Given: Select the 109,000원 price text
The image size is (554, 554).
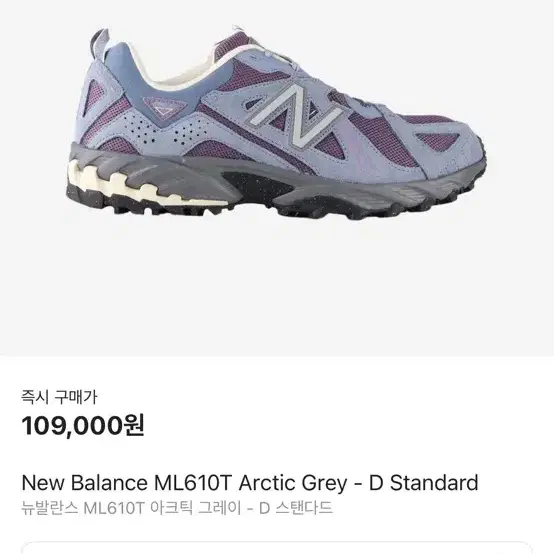Looking at the screenshot, I should click(83, 425).
